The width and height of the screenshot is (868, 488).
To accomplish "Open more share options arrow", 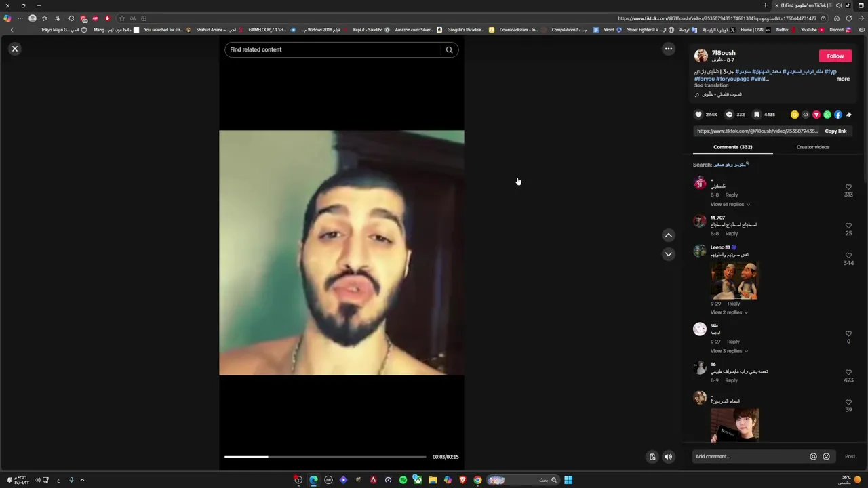I will 849,115.
